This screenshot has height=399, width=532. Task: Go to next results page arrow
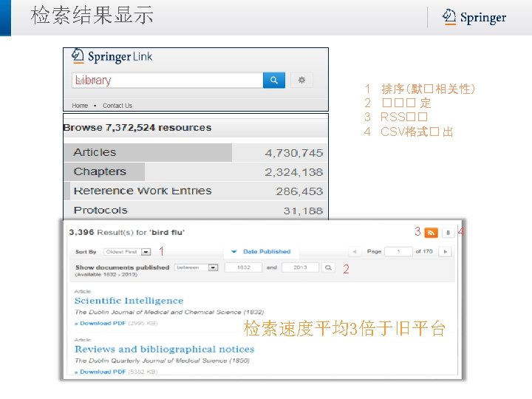point(445,252)
